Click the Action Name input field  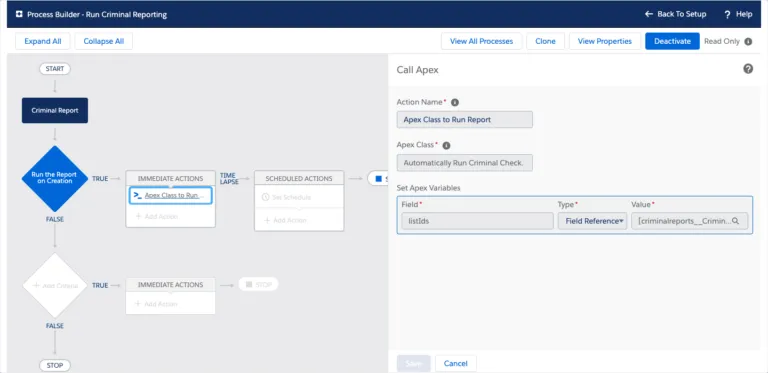(x=464, y=119)
